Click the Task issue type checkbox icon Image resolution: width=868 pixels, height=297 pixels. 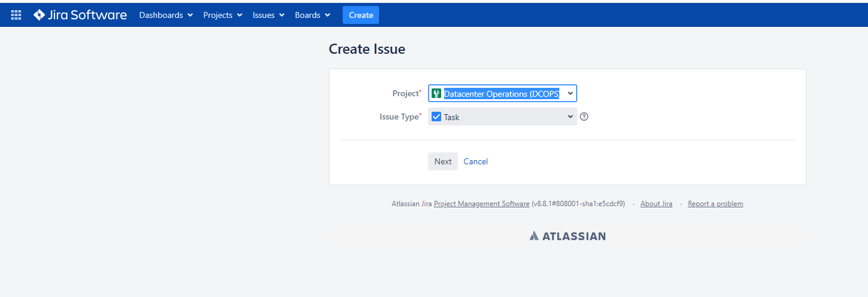click(x=436, y=117)
